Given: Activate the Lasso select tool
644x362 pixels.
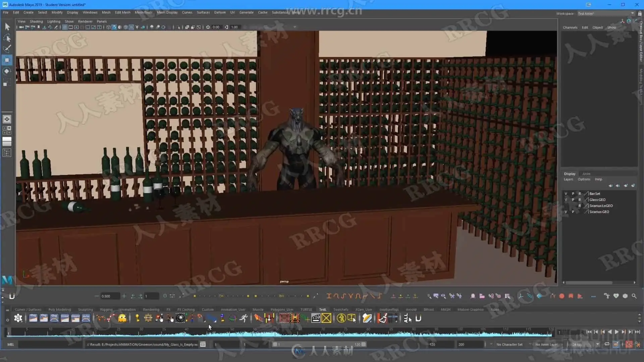Looking at the screenshot, I should tap(7, 38).
